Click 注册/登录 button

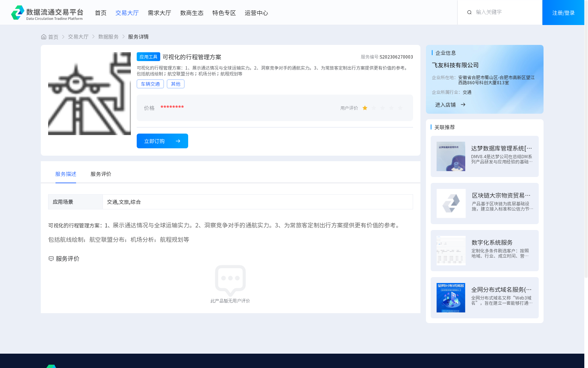[x=563, y=13]
